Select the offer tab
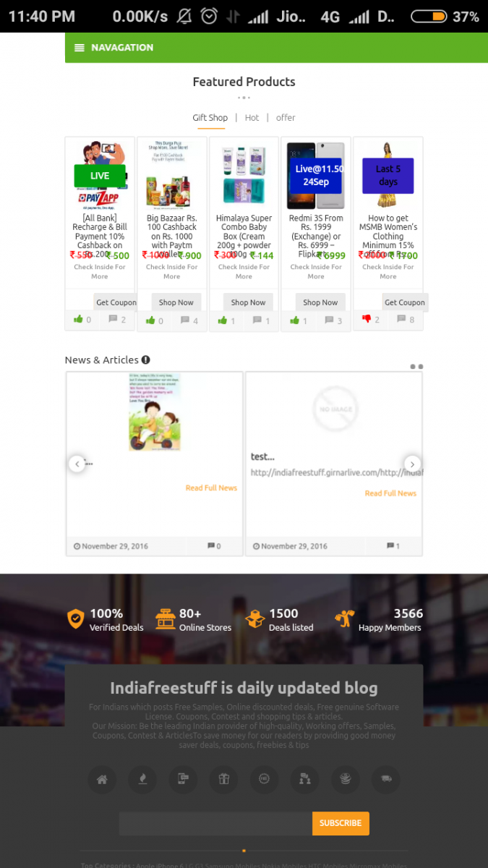This screenshot has height=868, width=488. (286, 117)
